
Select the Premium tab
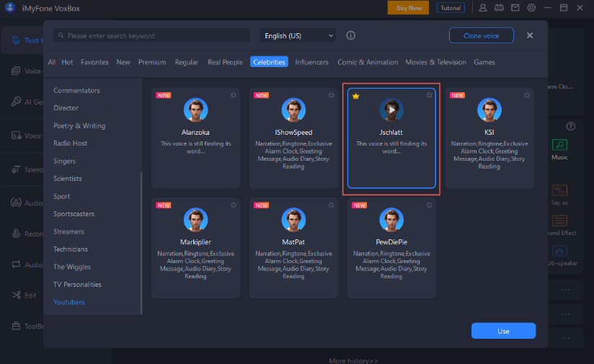pos(152,62)
